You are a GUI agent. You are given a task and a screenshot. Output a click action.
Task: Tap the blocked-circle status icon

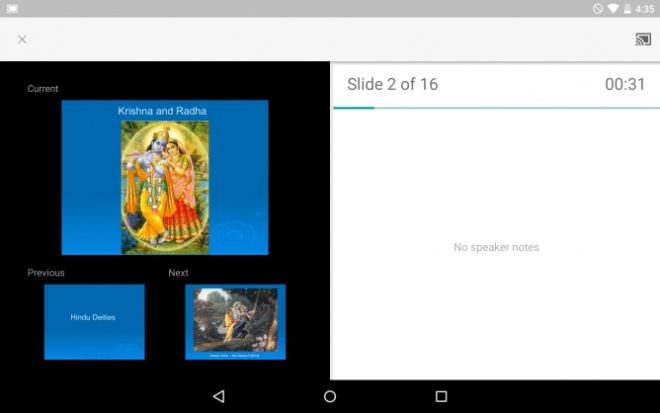(x=597, y=8)
